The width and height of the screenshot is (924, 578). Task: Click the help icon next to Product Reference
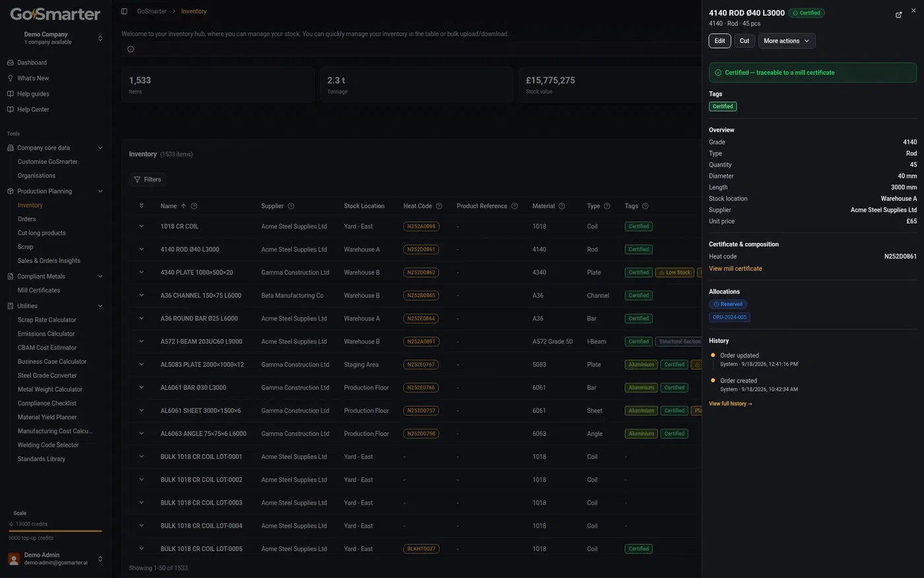515,206
